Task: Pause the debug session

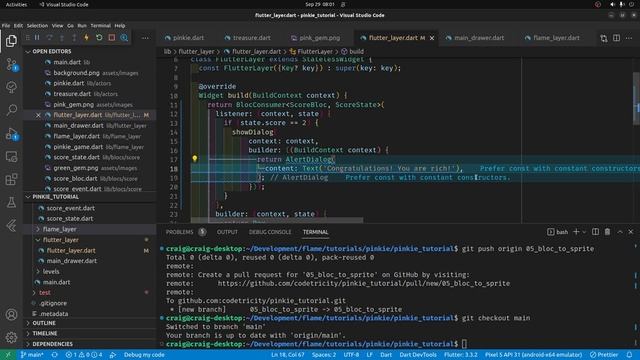Action: 37,38
